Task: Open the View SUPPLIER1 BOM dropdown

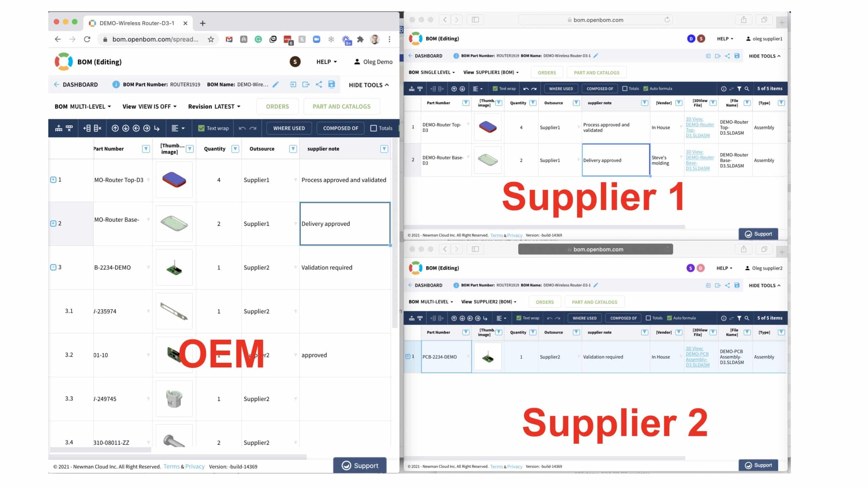Action: coord(491,72)
